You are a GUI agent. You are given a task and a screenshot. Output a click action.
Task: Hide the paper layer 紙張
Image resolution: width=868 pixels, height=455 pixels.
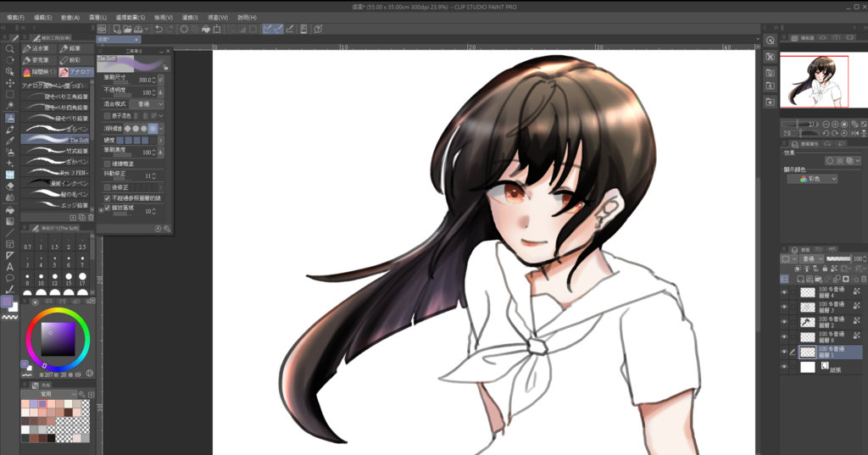[x=784, y=366]
